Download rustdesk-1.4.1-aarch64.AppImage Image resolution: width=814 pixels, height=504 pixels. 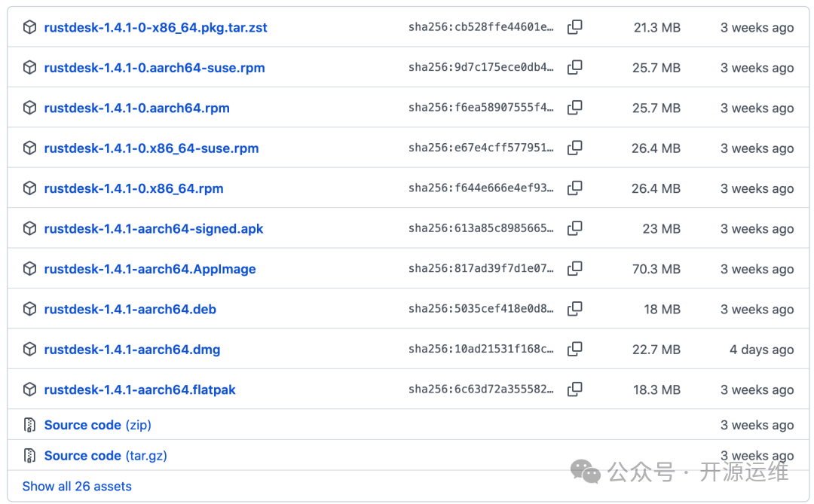tap(150, 269)
